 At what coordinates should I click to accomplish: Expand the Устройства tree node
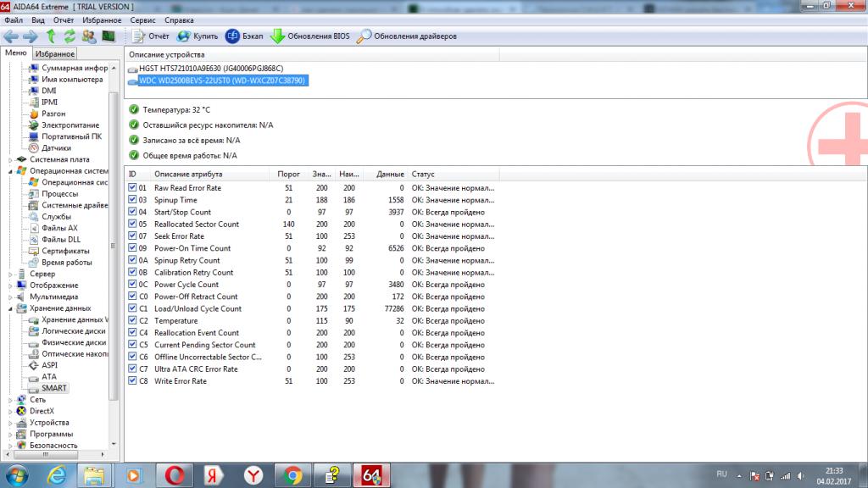(10, 423)
